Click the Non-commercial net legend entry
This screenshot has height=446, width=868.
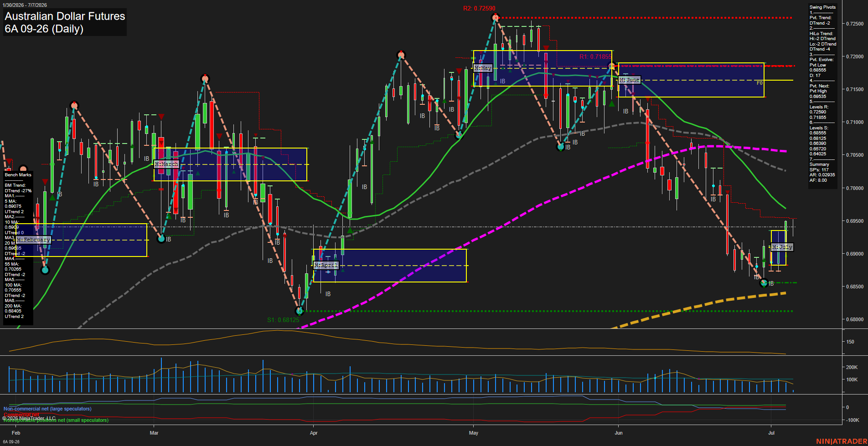(48, 409)
